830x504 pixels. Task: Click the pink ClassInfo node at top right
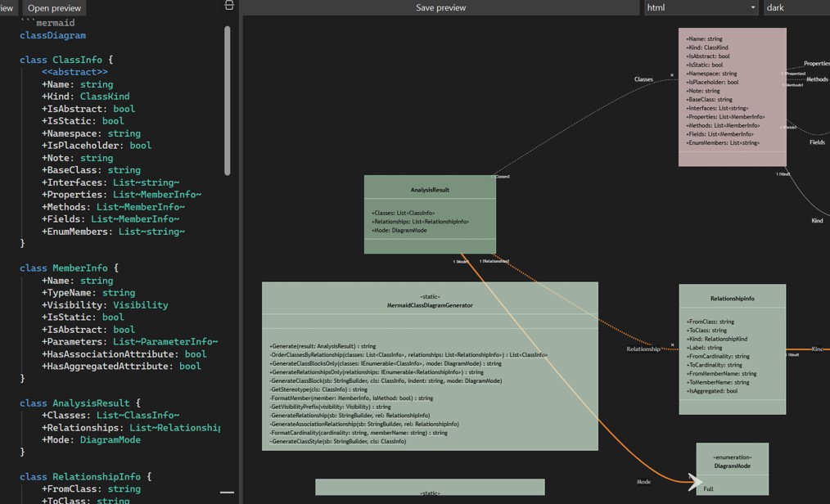pos(731,98)
